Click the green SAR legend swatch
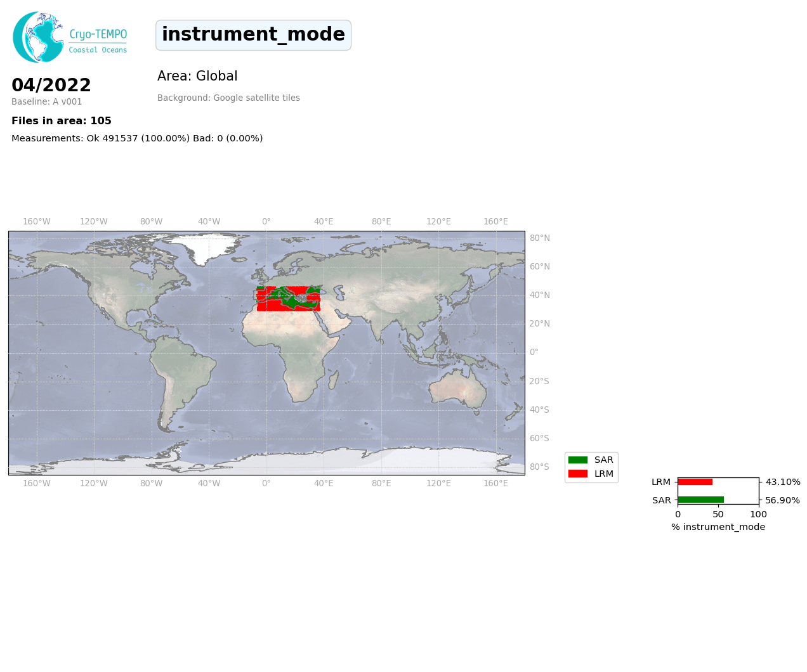The width and height of the screenshot is (807, 672). click(578, 460)
